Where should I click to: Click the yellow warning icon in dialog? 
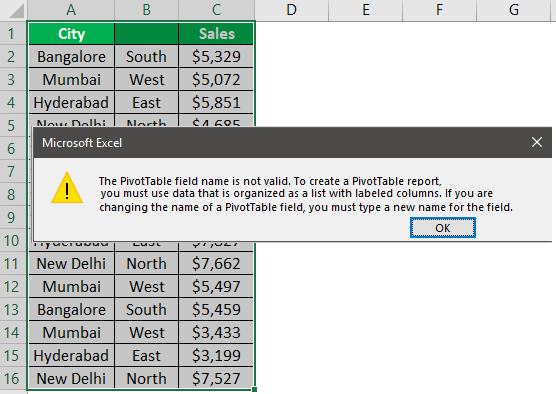67,188
